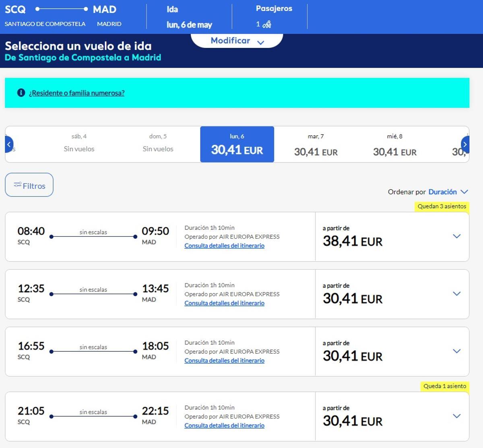
Task: Expand the 21:05 flight fare chevron
Action: click(x=456, y=416)
